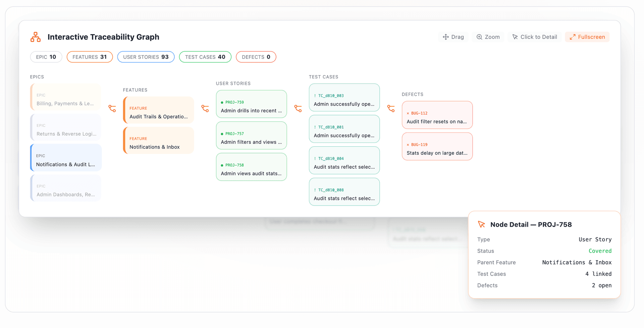Screen dimensions: 644x328
Task: Select the green status dot on PROJ-757
Action: pyautogui.click(x=222, y=133)
